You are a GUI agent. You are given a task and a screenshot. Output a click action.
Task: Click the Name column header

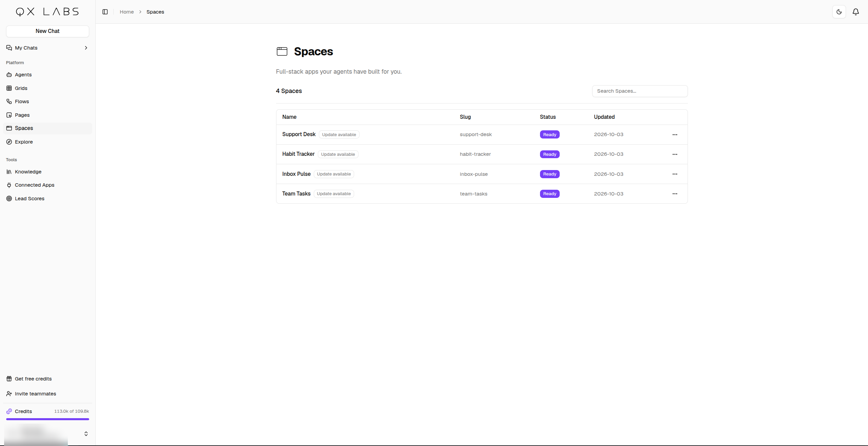pyautogui.click(x=289, y=117)
